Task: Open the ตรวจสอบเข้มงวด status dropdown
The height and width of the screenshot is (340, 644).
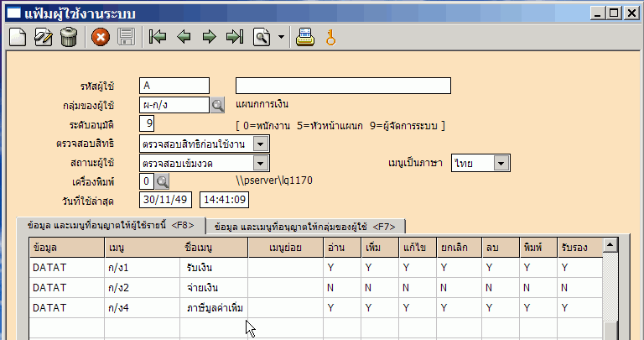Action: (x=261, y=163)
